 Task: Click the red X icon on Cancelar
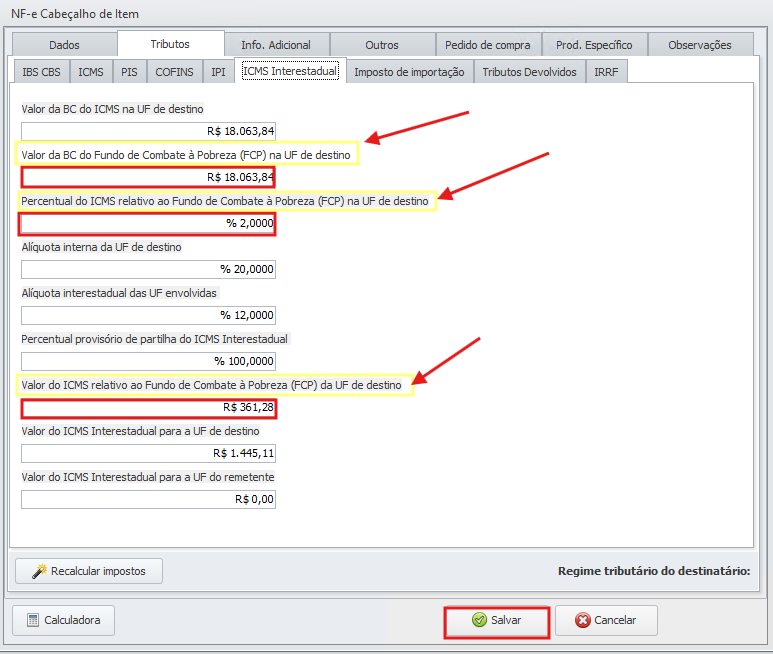point(583,620)
